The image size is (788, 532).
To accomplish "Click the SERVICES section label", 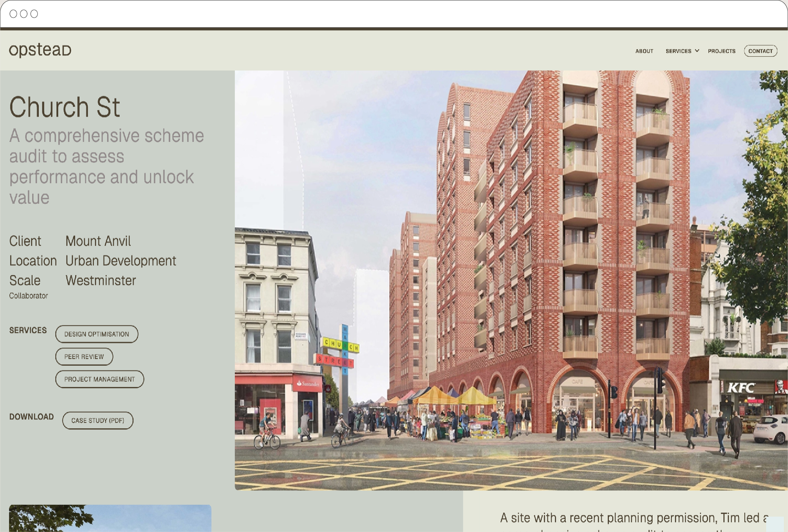I will pos(28,330).
